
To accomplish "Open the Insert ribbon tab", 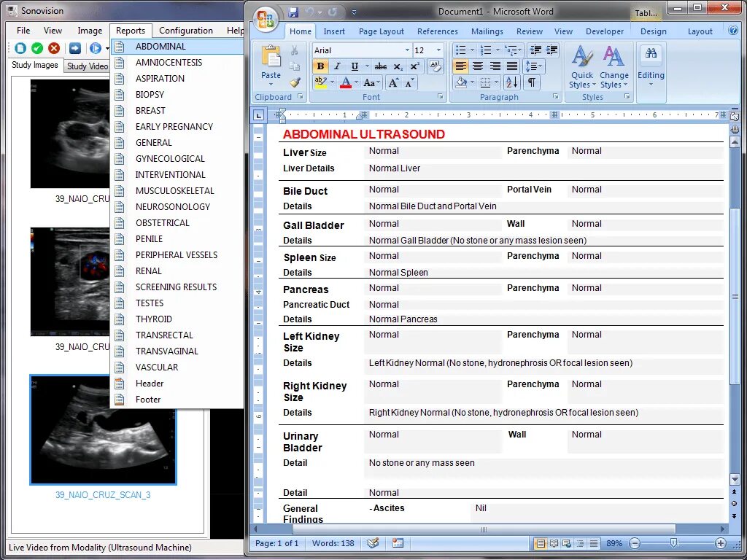I will point(334,31).
